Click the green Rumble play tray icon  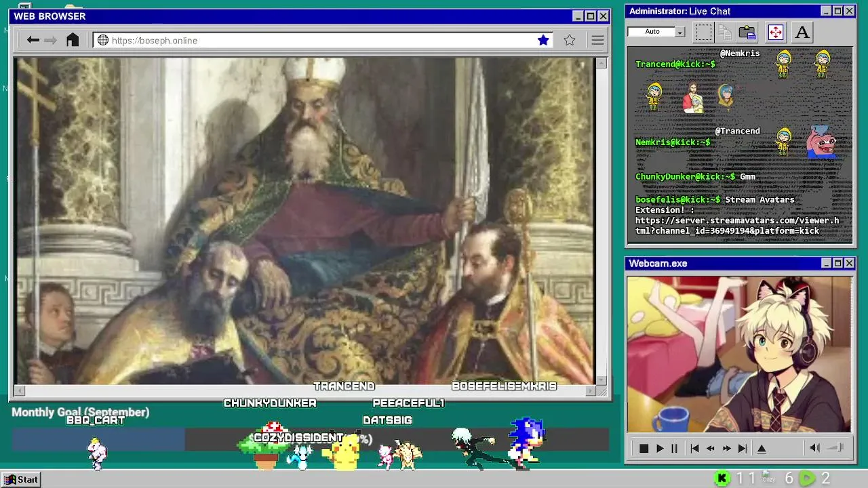pyautogui.click(x=807, y=479)
